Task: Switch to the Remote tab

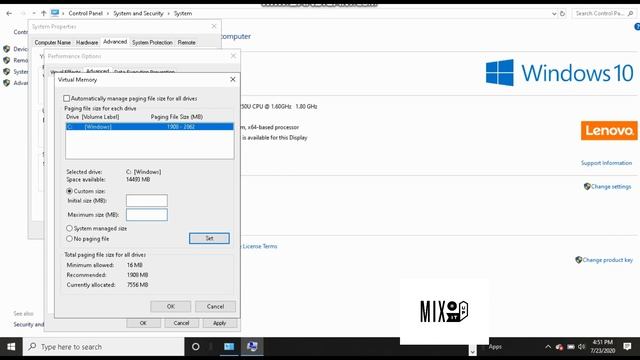Action: tap(187, 42)
